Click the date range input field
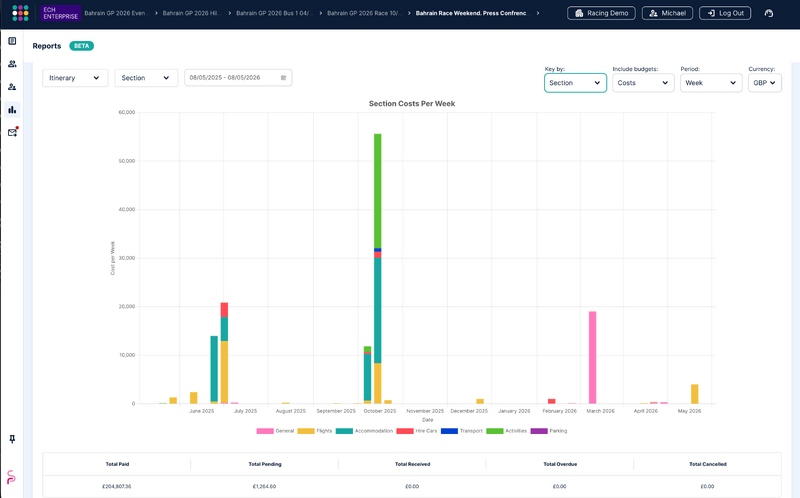The image size is (800, 498). pyautogui.click(x=238, y=78)
